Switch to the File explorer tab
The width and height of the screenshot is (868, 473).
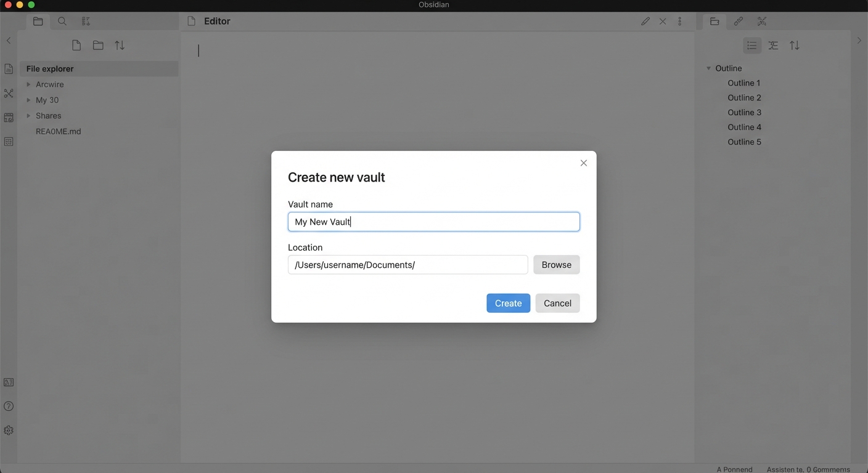coord(38,20)
